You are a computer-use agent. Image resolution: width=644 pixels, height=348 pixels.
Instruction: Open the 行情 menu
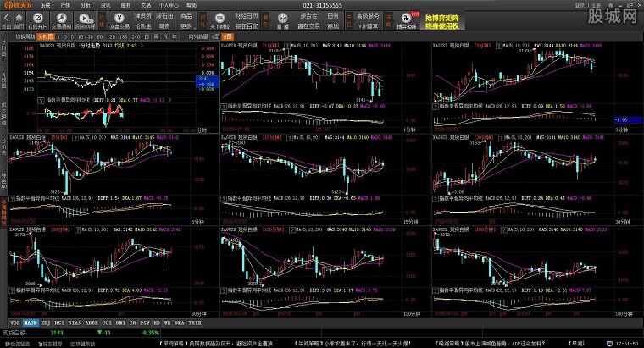(65, 5)
